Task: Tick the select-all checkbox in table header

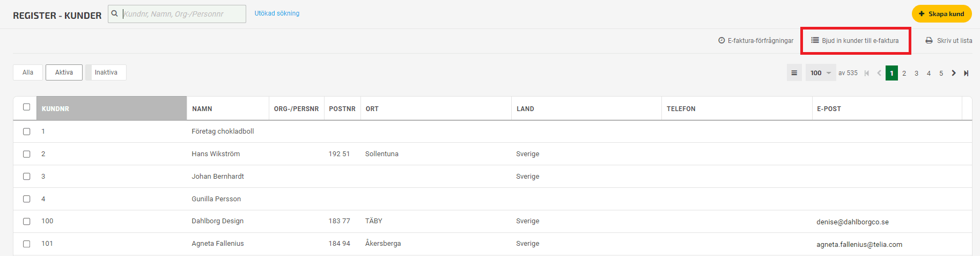Action: [x=26, y=107]
